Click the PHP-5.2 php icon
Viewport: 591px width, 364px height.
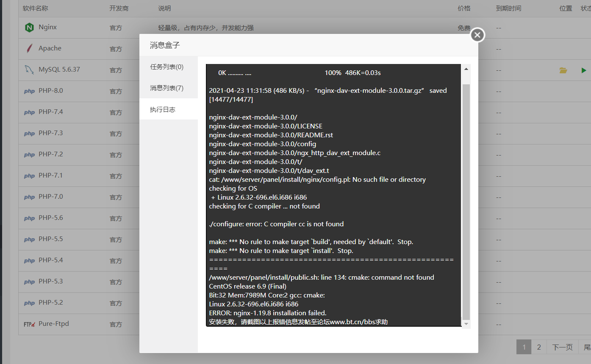pos(29,303)
